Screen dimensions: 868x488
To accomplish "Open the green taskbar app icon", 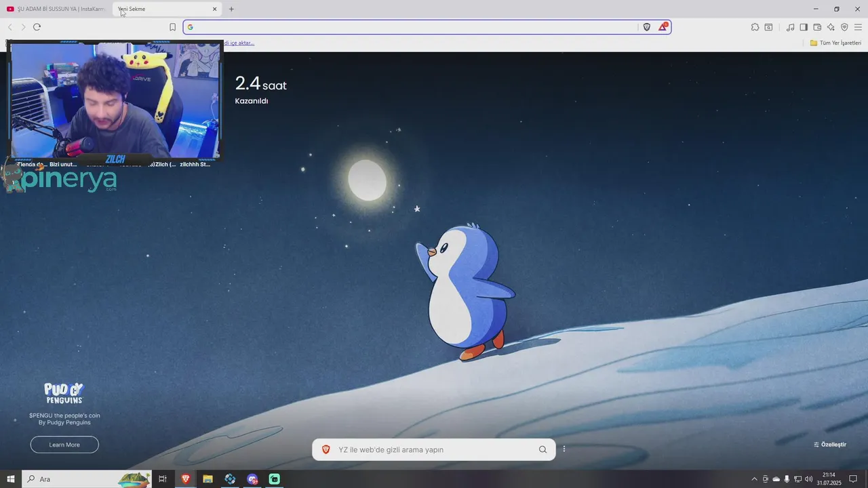I will [x=275, y=479].
